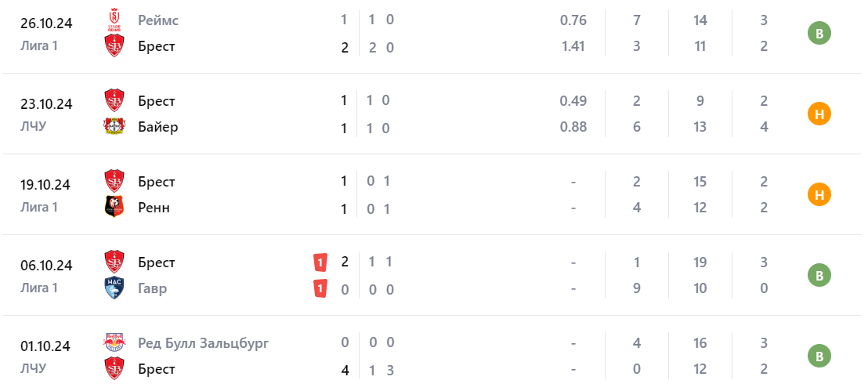
Task: Click the Le Havre HAC crest
Action: pos(115,288)
